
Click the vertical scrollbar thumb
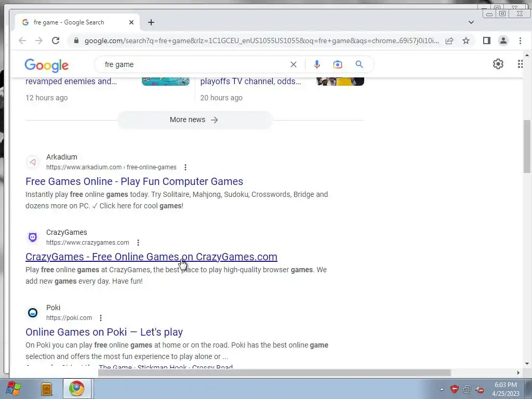pos(527,147)
